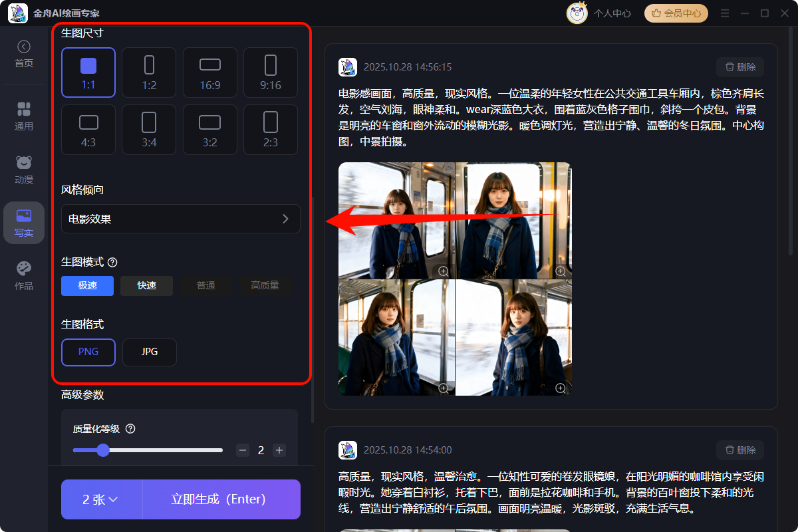Open the help tooltip next to 生图模式
This screenshot has width=798, height=532.
(x=112, y=262)
